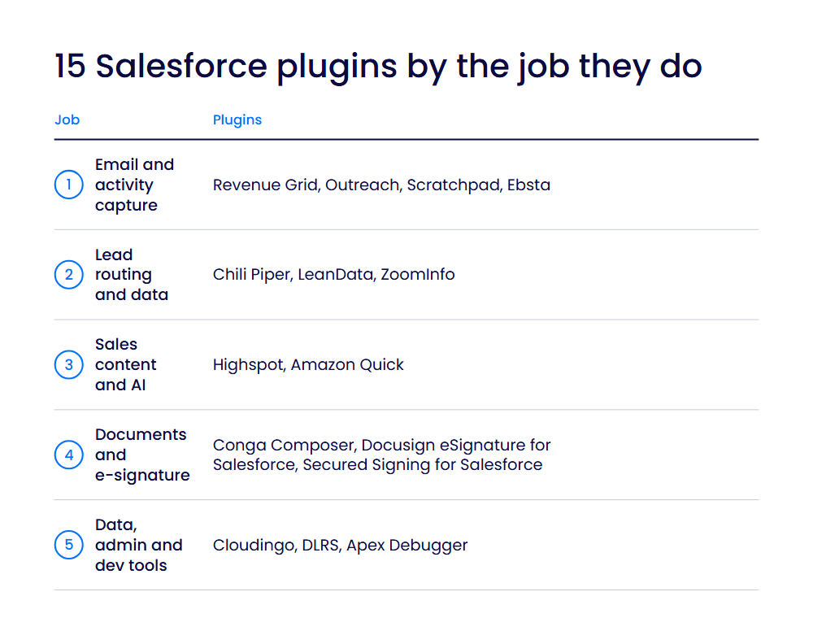Click the circled number 1 icon
This screenshot has height=644, width=813.
(69, 185)
